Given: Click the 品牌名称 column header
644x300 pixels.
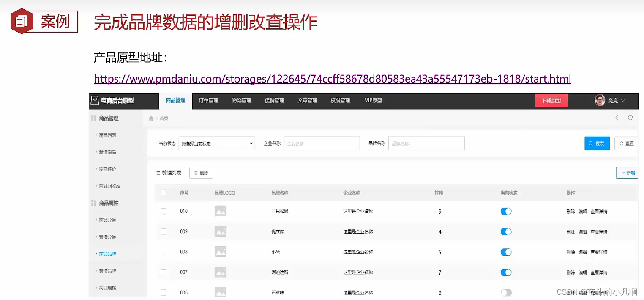Looking at the screenshot, I should click(280, 193).
